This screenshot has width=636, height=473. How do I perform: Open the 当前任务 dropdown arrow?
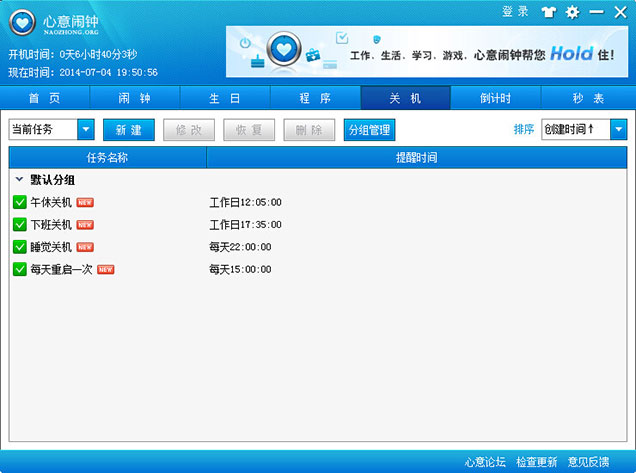point(86,129)
